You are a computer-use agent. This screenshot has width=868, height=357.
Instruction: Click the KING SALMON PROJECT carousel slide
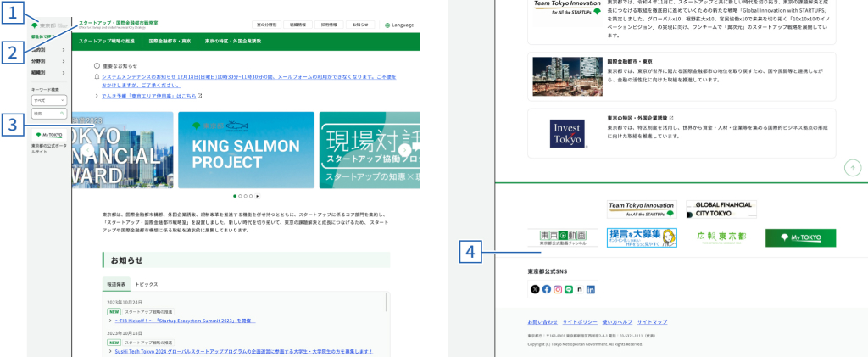pos(247,150)
